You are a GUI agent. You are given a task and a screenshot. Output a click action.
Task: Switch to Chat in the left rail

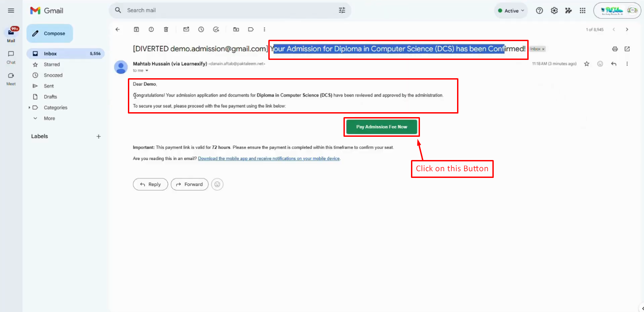[x=11, y=57]
